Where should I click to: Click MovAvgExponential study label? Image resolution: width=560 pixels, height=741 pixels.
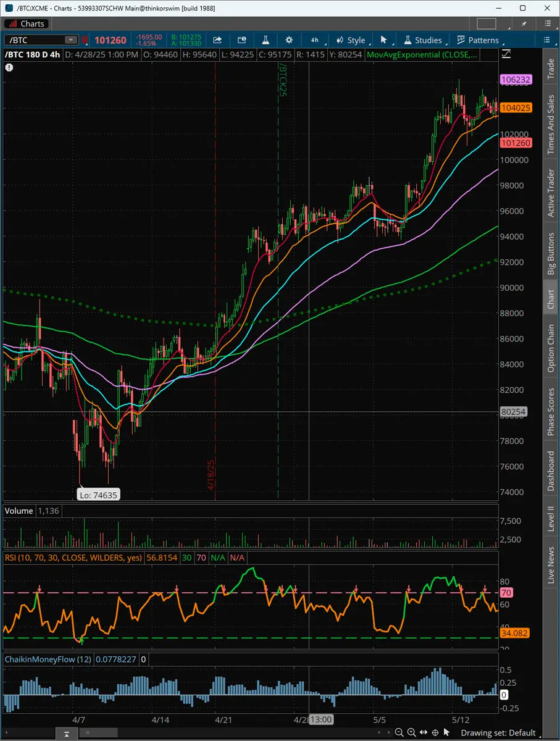tap(422, 55)
